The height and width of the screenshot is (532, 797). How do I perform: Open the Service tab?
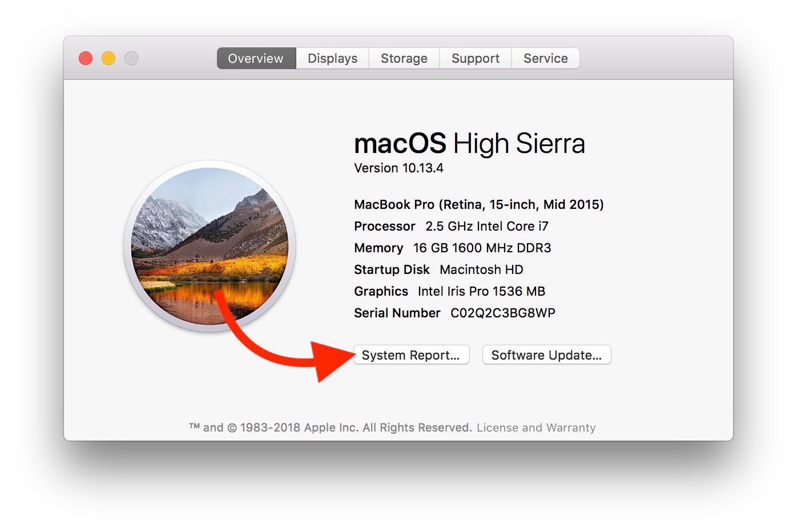coord(545,58)
